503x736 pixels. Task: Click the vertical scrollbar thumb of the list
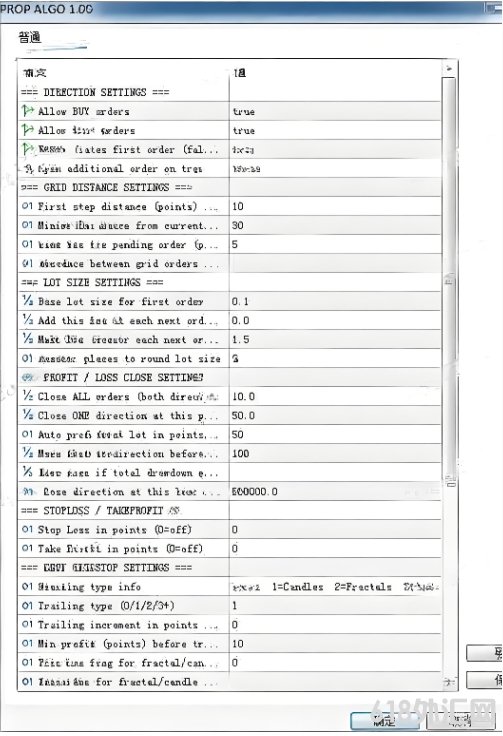pyautogui.click(x=449, y=282)
